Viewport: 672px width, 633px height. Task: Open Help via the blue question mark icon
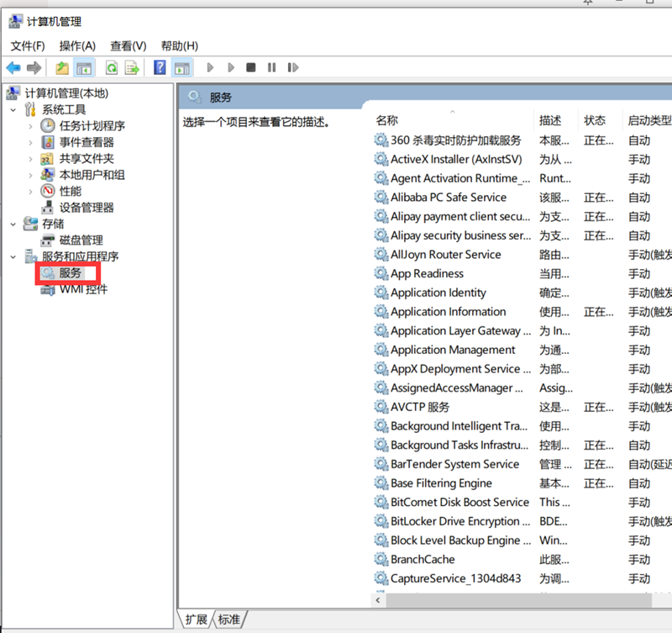pos(160,68)
